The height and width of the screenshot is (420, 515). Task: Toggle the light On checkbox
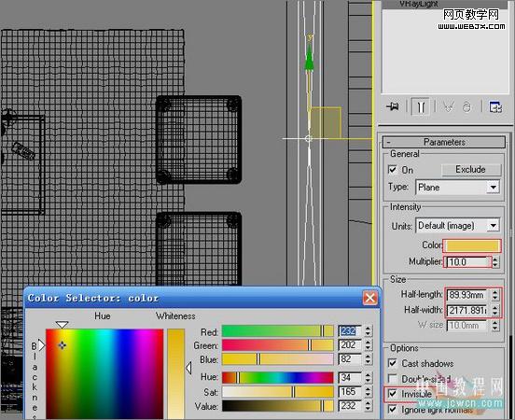[x=392, y=170]
